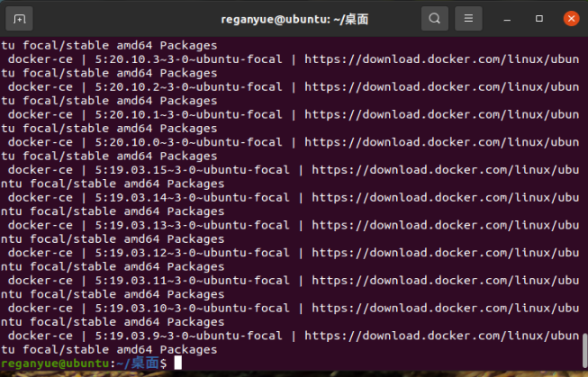588x377 pixels.
Task: Minimize the terminal window
Action: pos(507,19)
